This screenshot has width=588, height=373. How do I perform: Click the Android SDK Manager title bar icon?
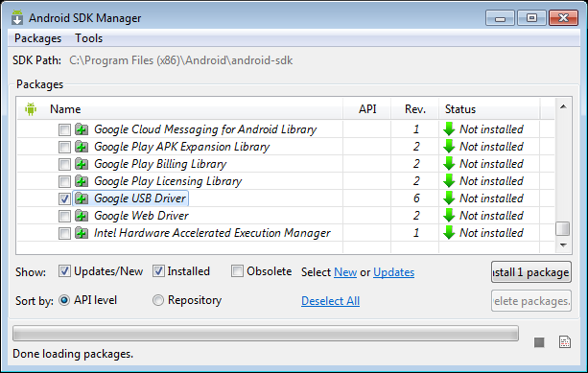pyautogui.click(x=17, y=17)
